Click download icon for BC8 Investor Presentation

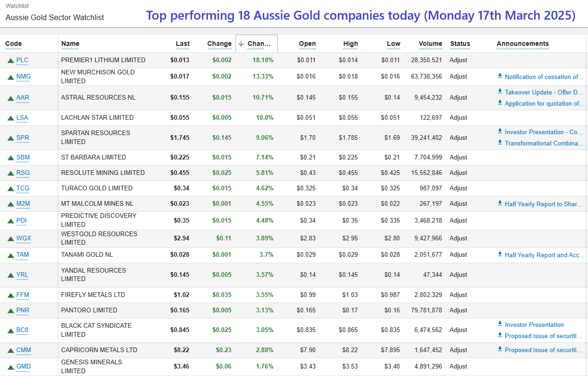[x=500, y=325]
